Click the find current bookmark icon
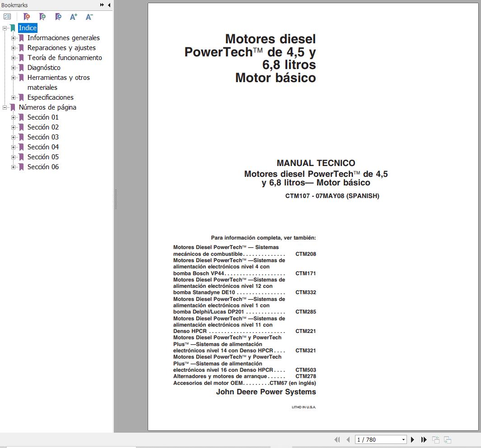The image size is (481, 448). click(58, 17)
